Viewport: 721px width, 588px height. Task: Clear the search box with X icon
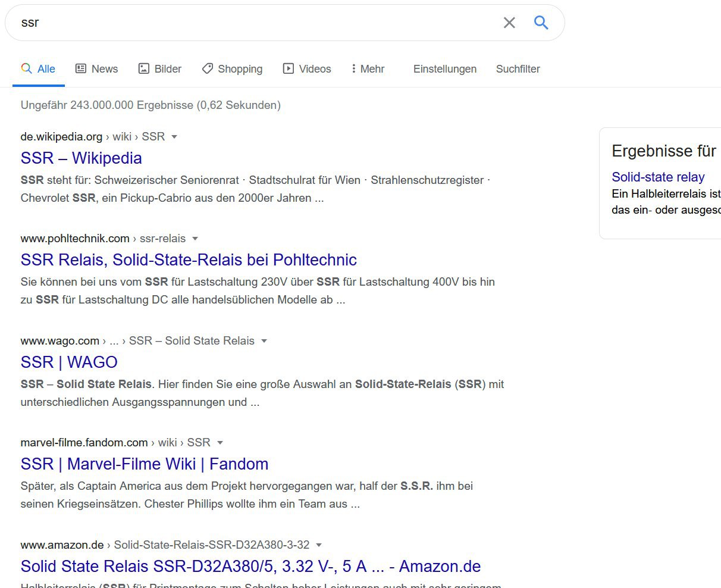click(x=509, y=23)
